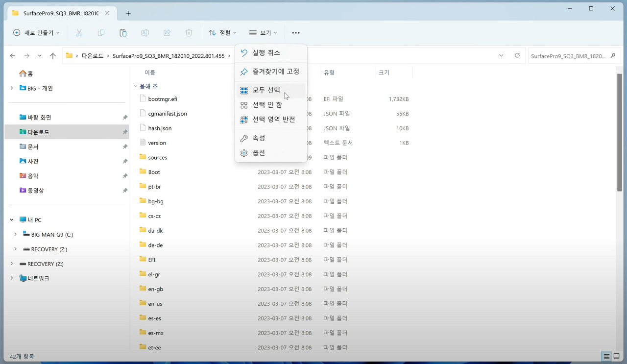Open the 정렬 sort dropdown
This screenshot has height=364, width=627.
222,33
